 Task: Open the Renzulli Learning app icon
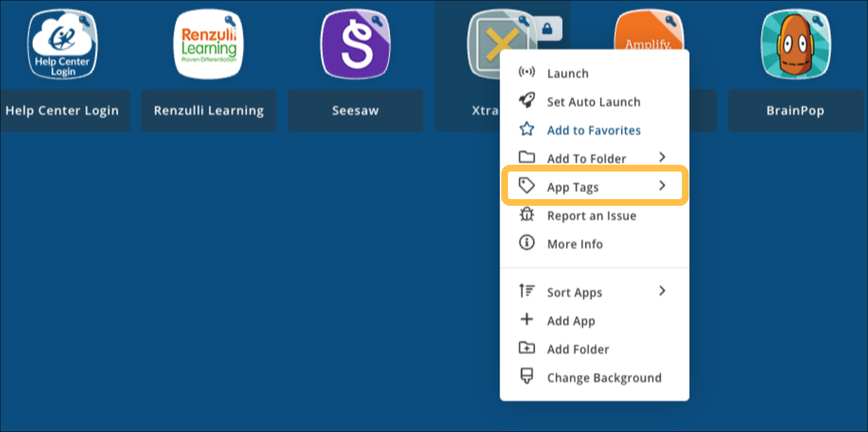(x=209, y=44)
